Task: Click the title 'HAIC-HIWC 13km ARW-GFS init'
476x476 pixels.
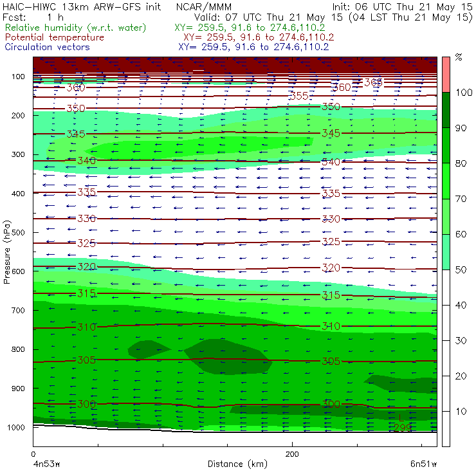Action: pos(82,6)
